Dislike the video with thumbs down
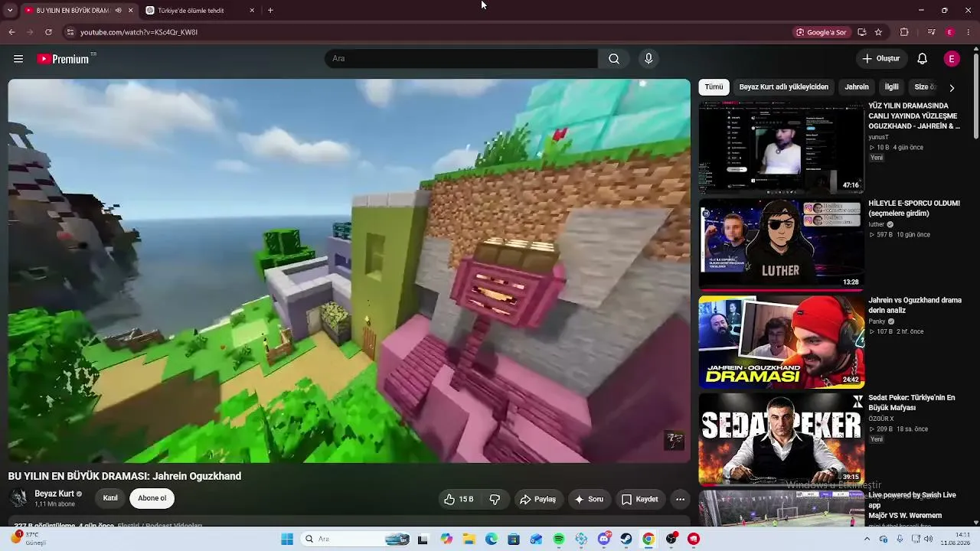This screenshot has width=980, height=551. point(495,499)
